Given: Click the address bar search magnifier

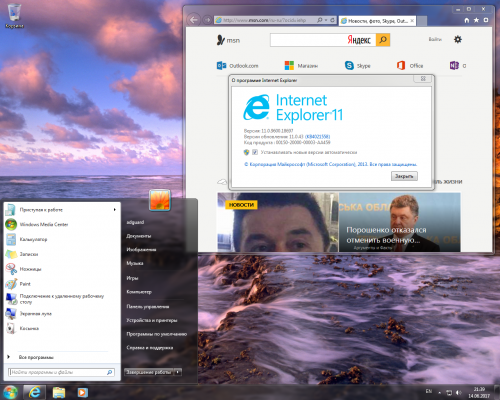Looking at the screenshot, I should point(319,20).
